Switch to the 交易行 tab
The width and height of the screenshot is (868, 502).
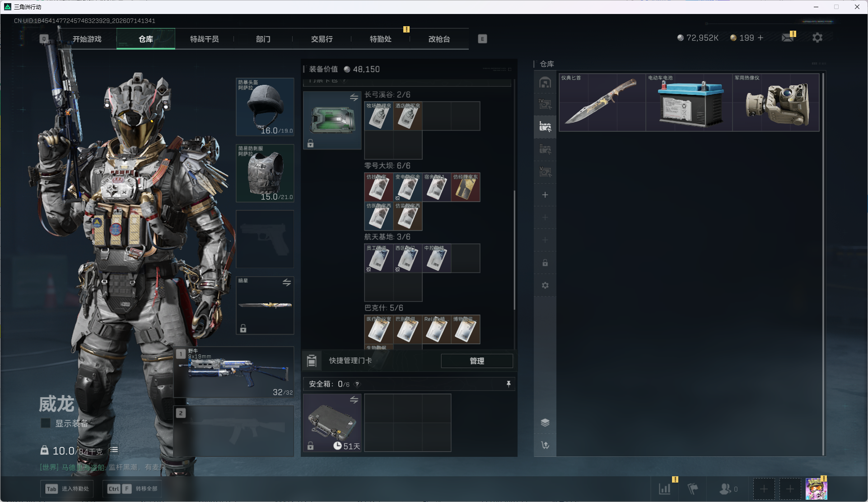(x=322, y=39)
